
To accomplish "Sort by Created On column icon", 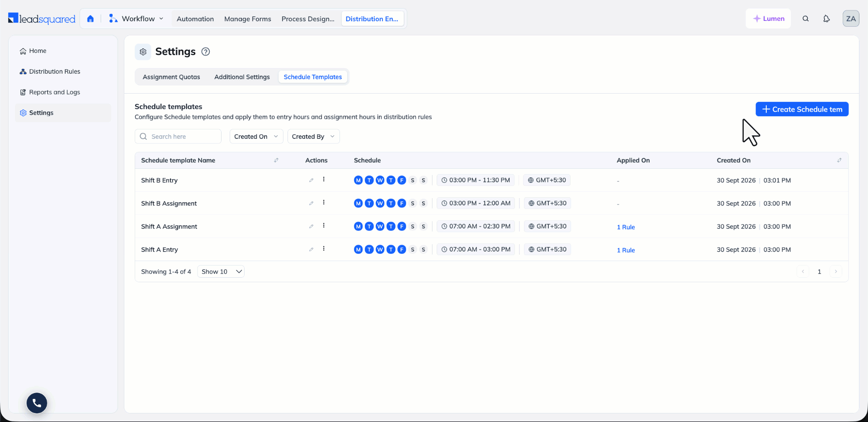I will coord(839,160).
